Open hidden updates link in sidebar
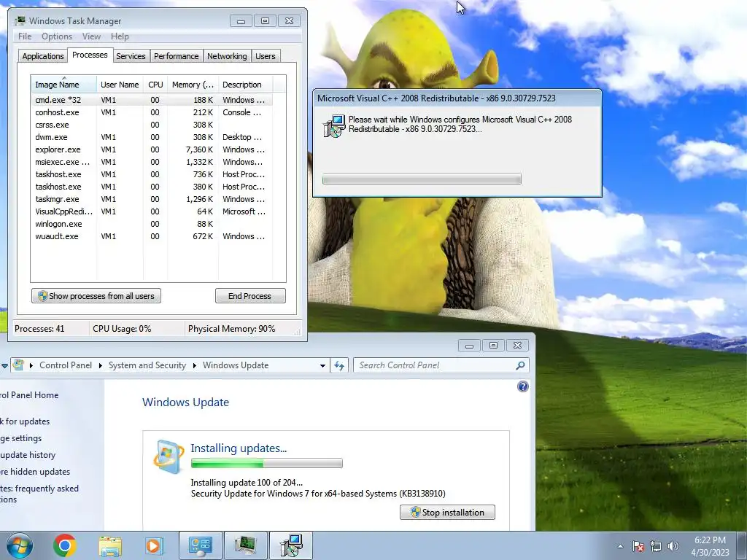 pos(35,472)
